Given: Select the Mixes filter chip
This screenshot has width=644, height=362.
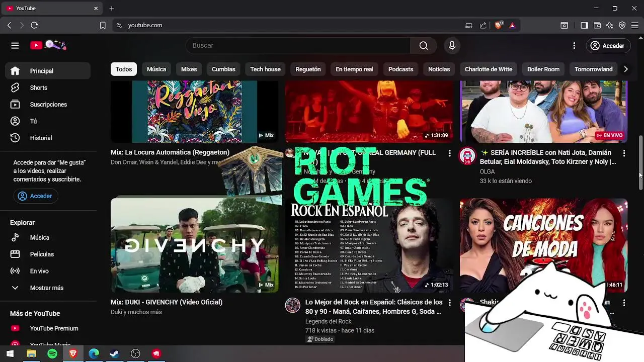Looking at the screenshot, I should tap(189, 69).
